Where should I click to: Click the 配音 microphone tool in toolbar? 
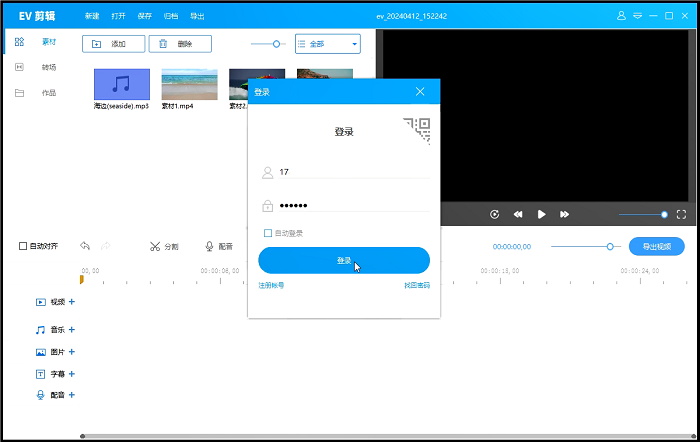click(x=219, y=246)
